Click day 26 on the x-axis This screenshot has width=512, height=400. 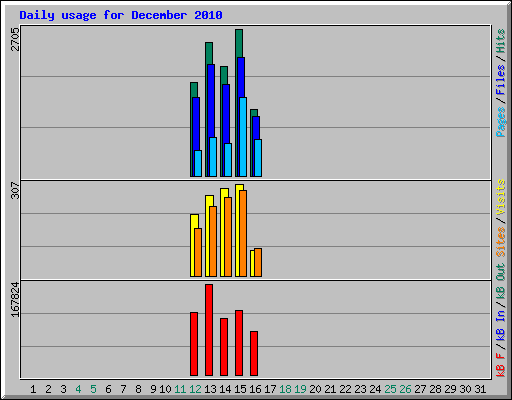pyautogui.click(x=405, y=389)
